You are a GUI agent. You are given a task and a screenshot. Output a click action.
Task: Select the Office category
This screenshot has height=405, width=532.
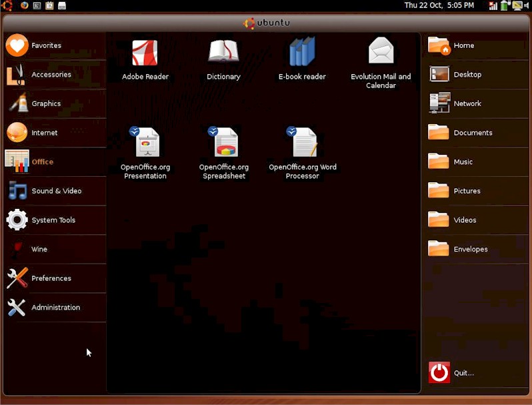click(x=55, y=162)
